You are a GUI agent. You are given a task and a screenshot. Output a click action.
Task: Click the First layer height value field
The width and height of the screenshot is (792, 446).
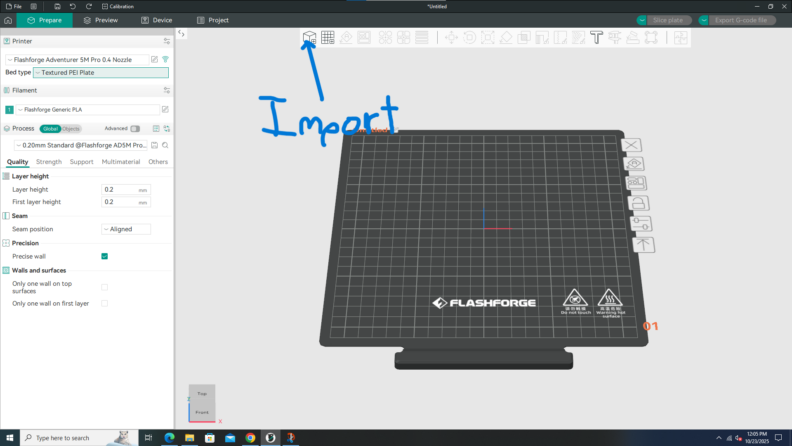(x=126, y=202)
